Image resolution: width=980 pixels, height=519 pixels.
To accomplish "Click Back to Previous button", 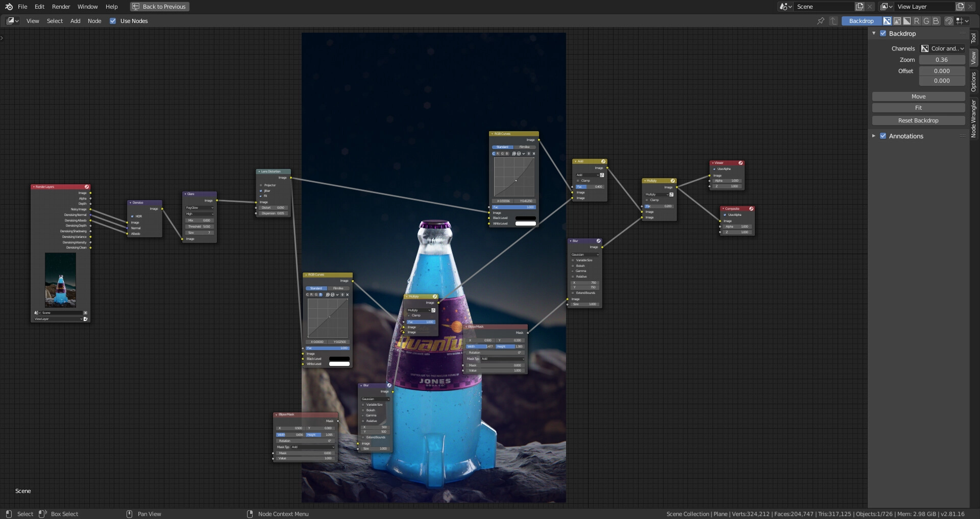I will coord(159,7).
